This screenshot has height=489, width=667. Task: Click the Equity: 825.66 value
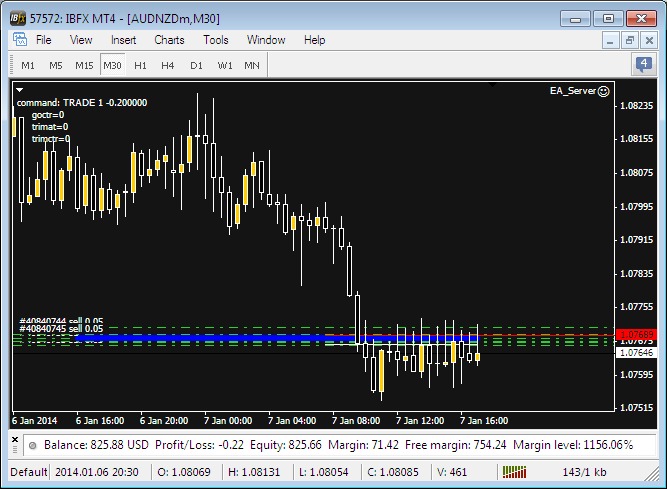click(286, 445)
